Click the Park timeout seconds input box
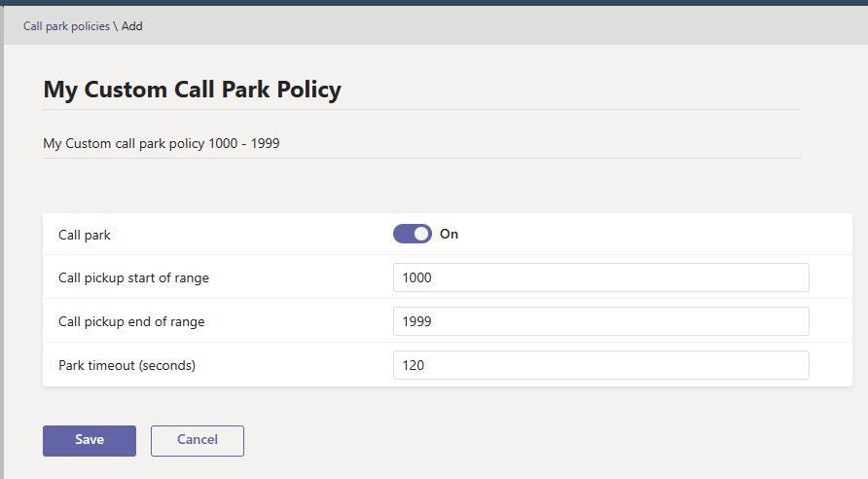 [600, 365]
